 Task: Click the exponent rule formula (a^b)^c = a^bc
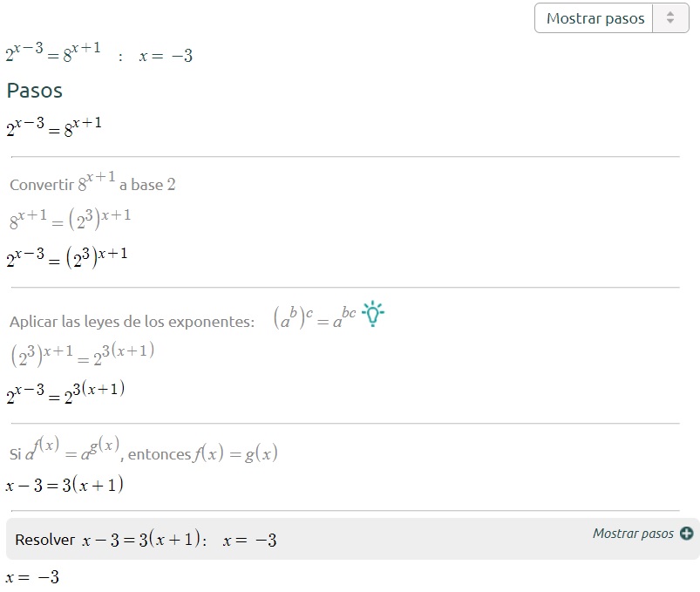click(315, 317)
